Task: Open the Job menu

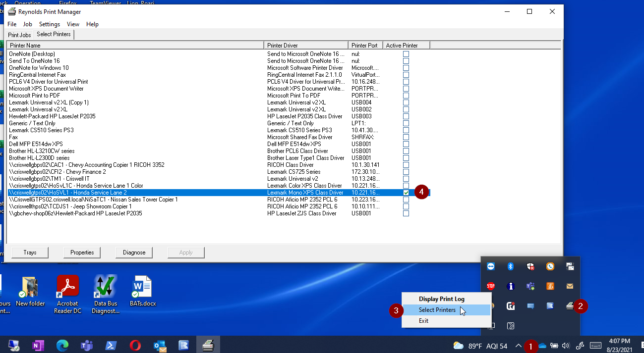Action: [28, 24]
